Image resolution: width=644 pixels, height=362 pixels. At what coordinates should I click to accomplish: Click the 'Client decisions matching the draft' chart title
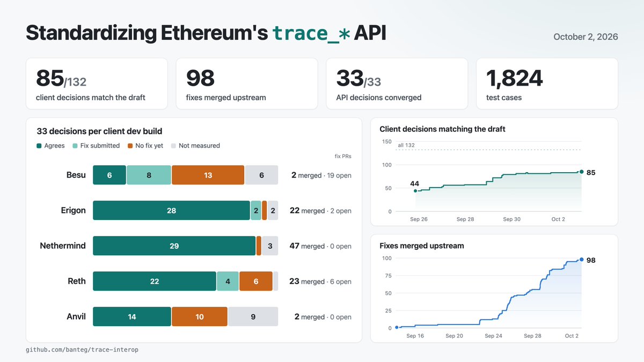click(442, 129)
